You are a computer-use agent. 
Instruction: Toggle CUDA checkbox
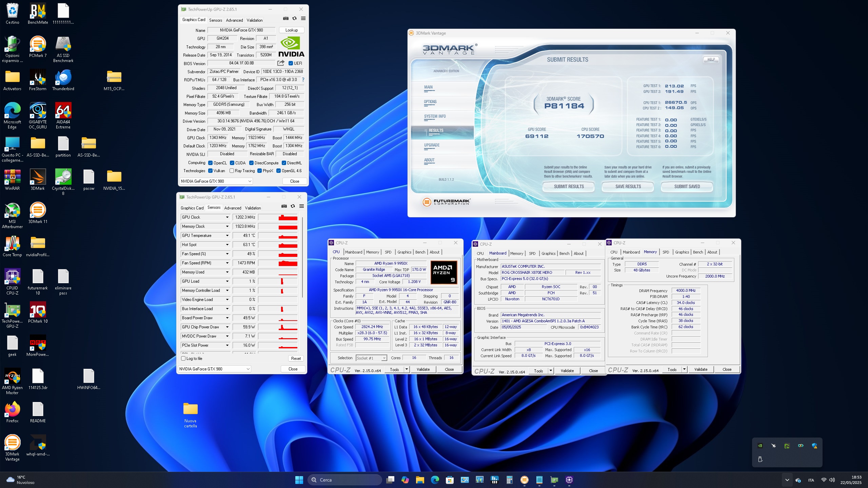coord(232,163)
